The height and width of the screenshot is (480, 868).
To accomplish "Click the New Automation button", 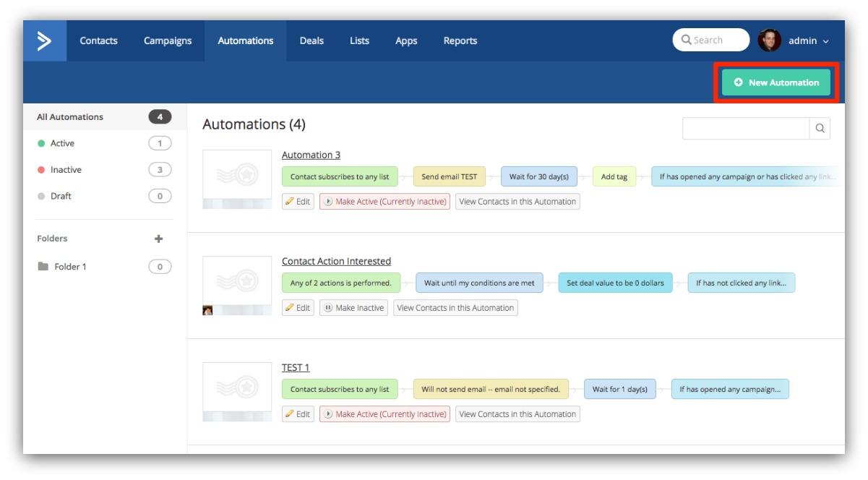I will pos(776,82).
